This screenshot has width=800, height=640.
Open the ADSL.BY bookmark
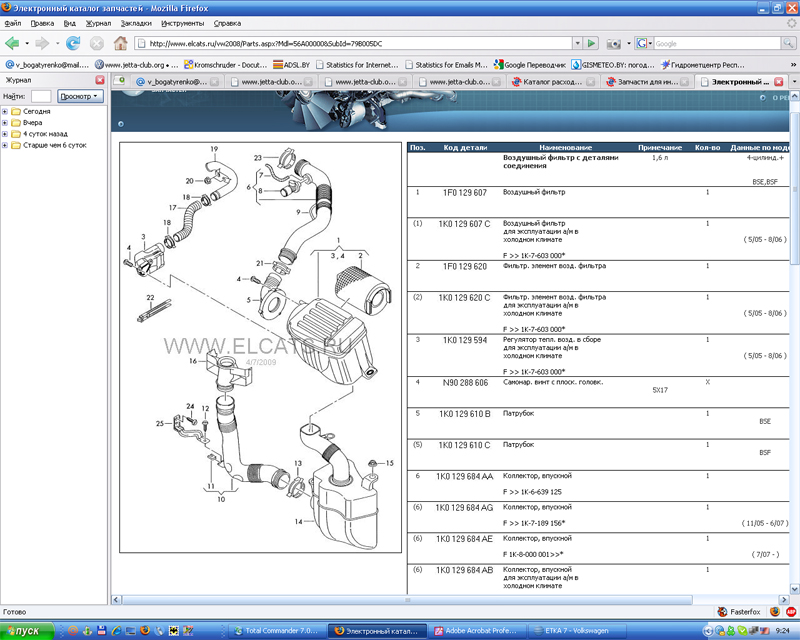point(291,65)
